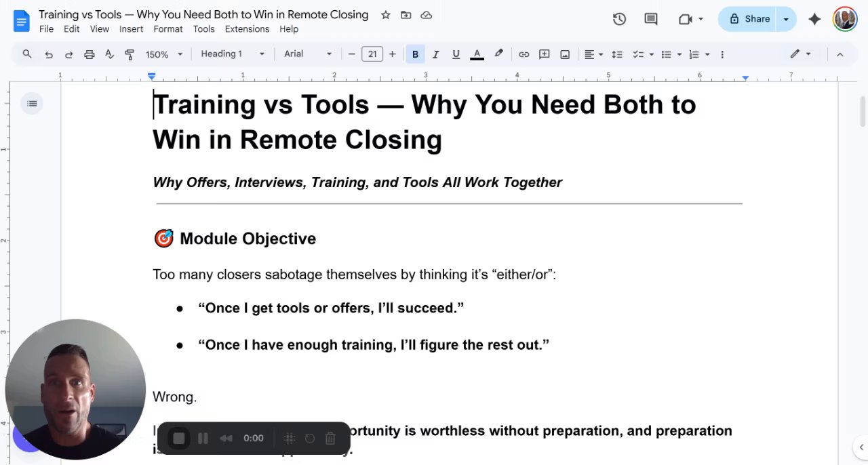Restart the recording icon
868x465 pixels.
[310, 439]
